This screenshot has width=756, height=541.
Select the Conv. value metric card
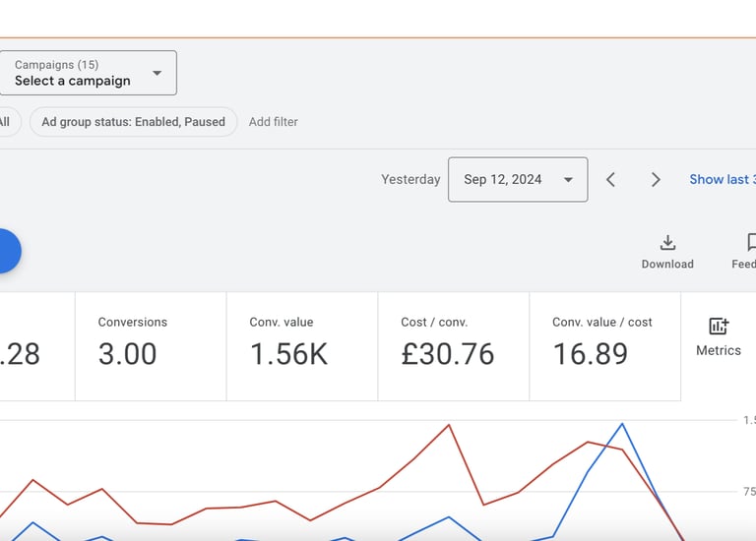pos(302,346)
